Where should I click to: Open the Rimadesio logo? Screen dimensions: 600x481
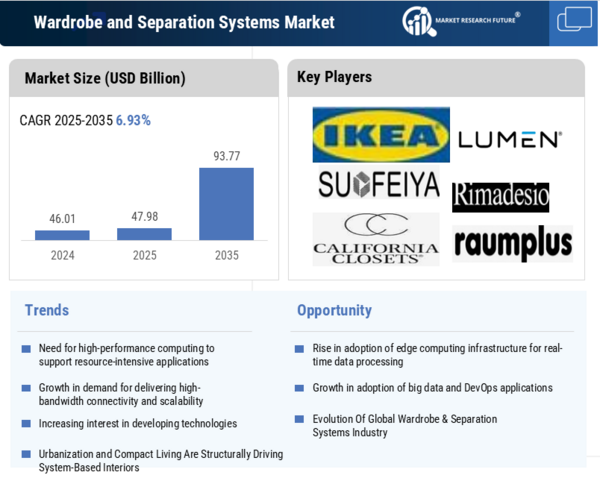coord(500,197)
